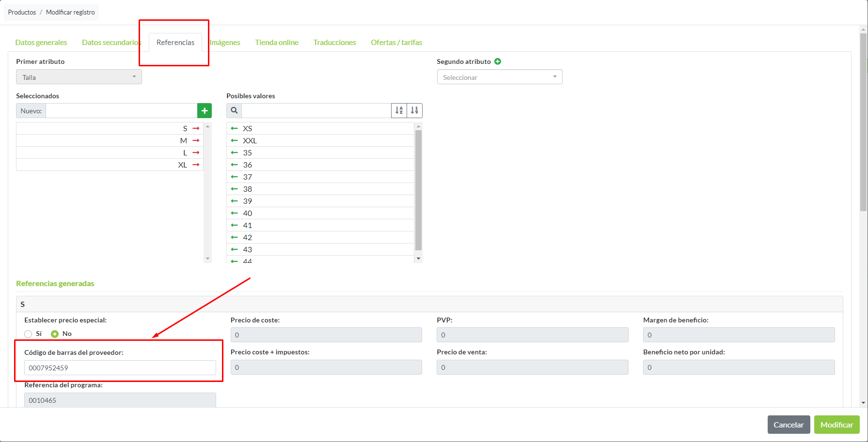
Task: Click the Cancelar button
Action: point(789,425)
